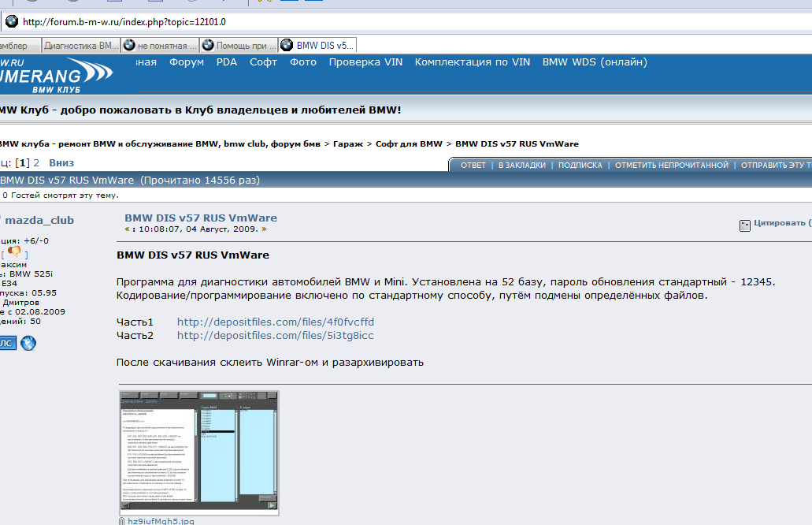Click the globe website icon under profile
The height and width of the screenshot is (525, 812).
pos(28,343)
